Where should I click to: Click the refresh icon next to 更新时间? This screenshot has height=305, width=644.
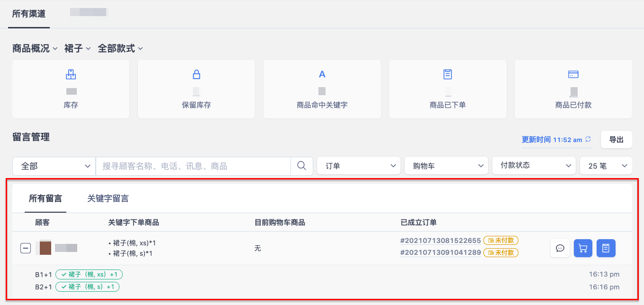(x=588, y=139)
